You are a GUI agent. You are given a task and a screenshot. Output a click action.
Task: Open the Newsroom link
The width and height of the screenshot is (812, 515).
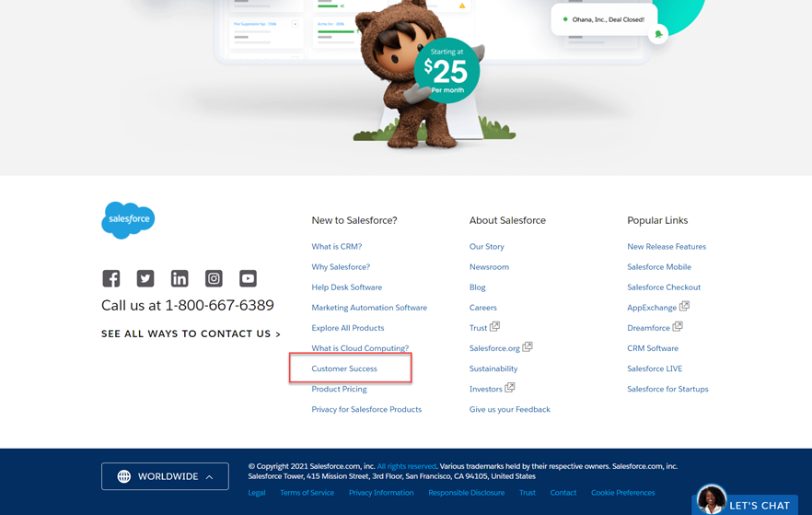point(489,267)
